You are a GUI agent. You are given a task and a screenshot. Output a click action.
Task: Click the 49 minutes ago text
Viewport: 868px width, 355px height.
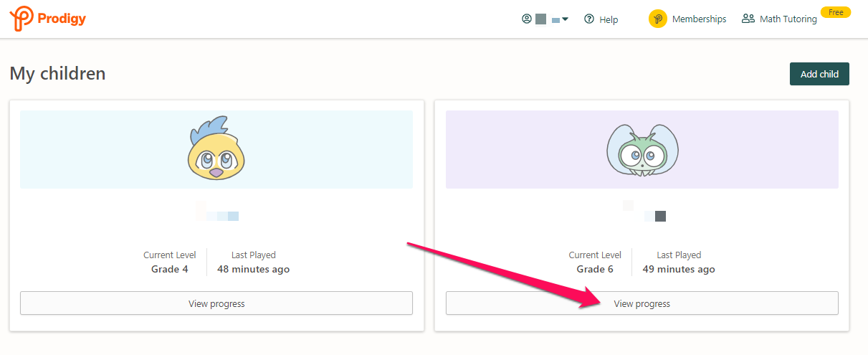tap(679, 270)
